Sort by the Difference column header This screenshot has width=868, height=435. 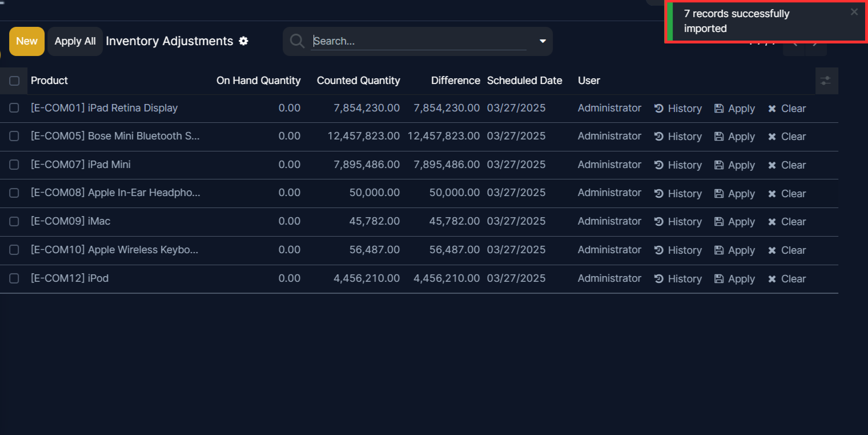(455, 81)
